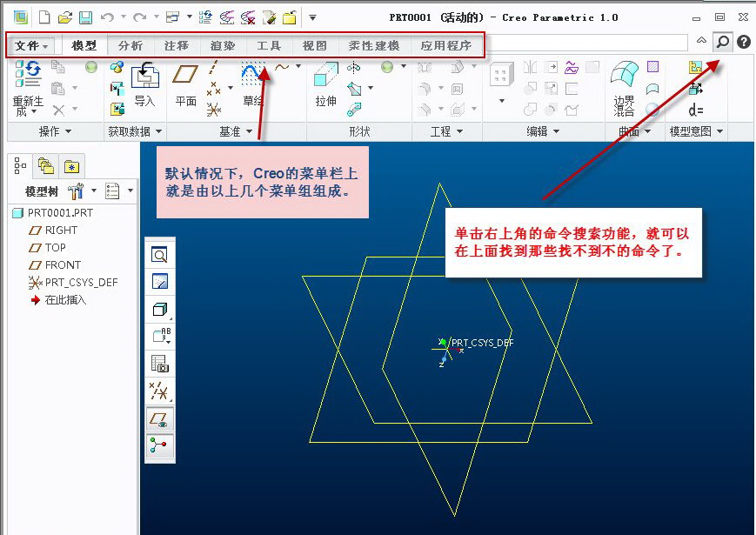Switch to the 柔性建模 tab
The width and height of the screenshot is (756, 535).
[x=374, y=45]
